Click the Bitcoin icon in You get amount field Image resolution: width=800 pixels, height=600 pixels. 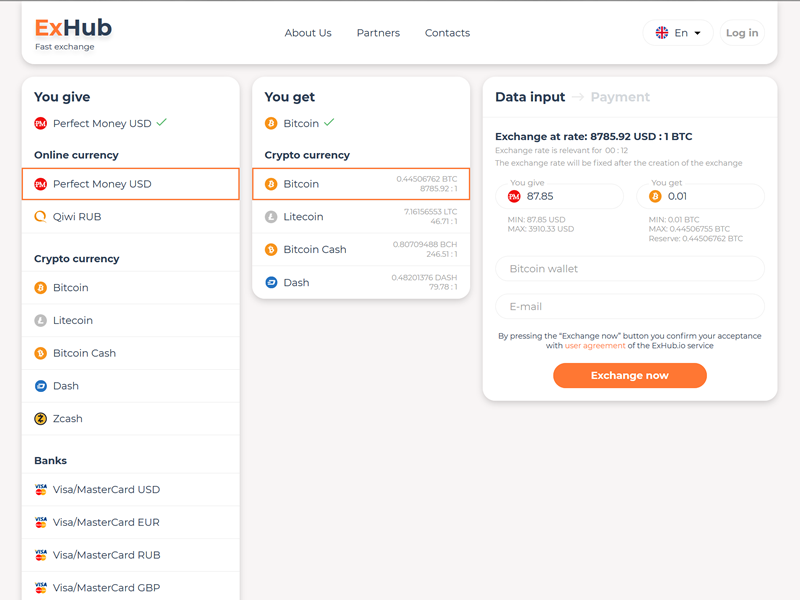[655, 196]
